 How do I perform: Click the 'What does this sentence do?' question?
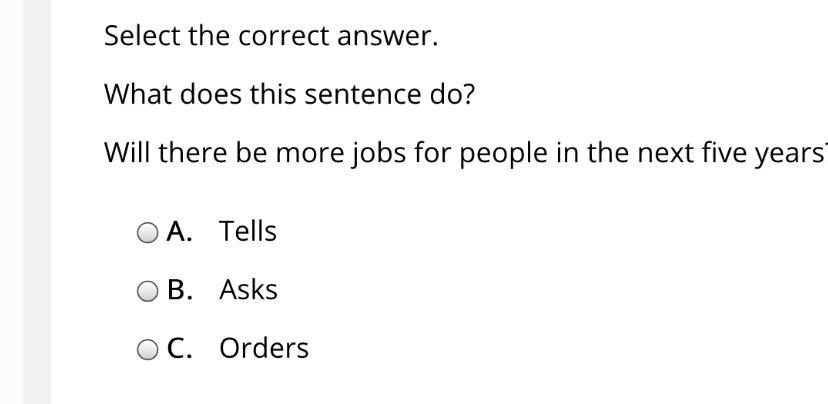click(289, 95)
